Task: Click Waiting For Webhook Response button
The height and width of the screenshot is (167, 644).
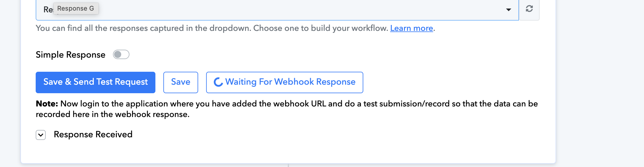Action: tap(285, 82)
